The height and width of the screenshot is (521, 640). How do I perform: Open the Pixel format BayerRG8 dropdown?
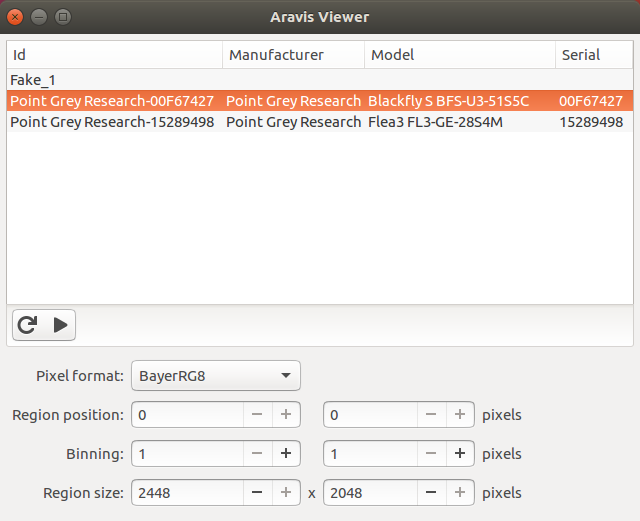(216, 376)
